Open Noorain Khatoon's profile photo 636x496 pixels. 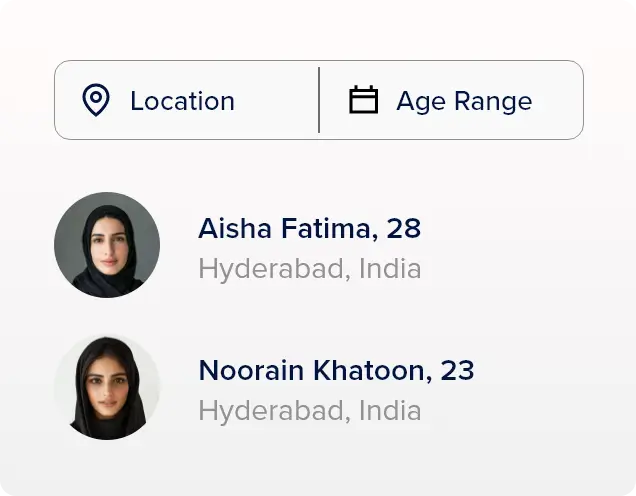point(107,388)
